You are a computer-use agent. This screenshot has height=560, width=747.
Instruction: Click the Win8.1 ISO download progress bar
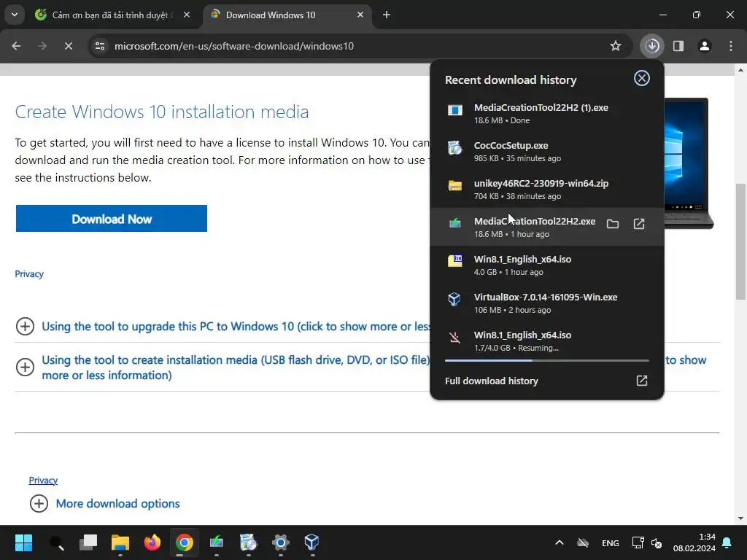coord(547,360)
